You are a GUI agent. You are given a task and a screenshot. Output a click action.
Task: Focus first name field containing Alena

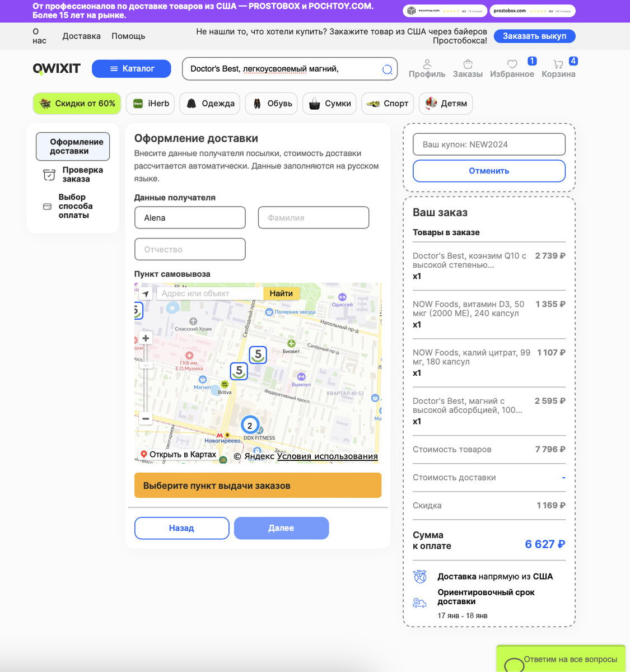(190, 218)
